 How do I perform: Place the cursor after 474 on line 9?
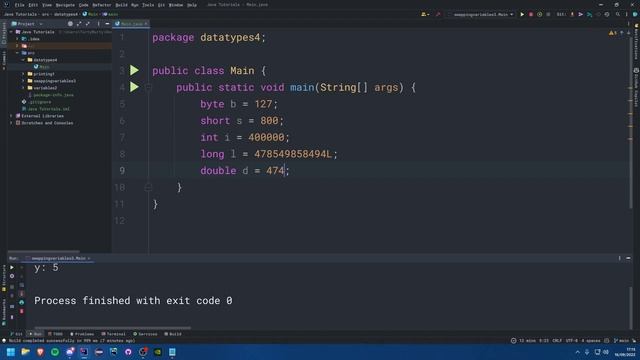[285, 171]
